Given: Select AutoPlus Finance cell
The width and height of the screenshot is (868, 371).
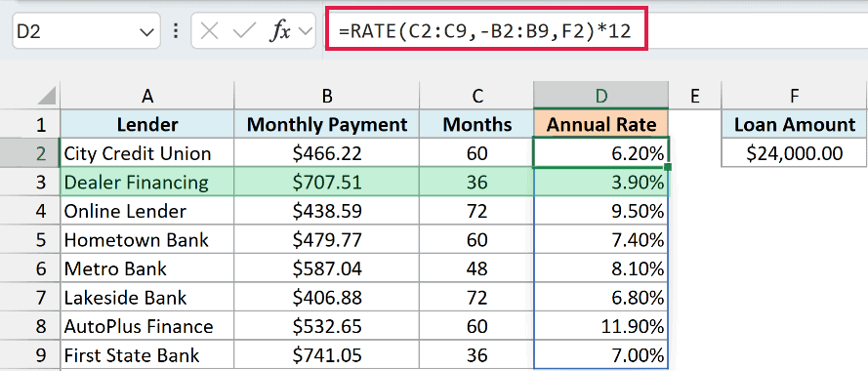Looking at the screenshot, I should pyautogui.click(x=146, y=326).
